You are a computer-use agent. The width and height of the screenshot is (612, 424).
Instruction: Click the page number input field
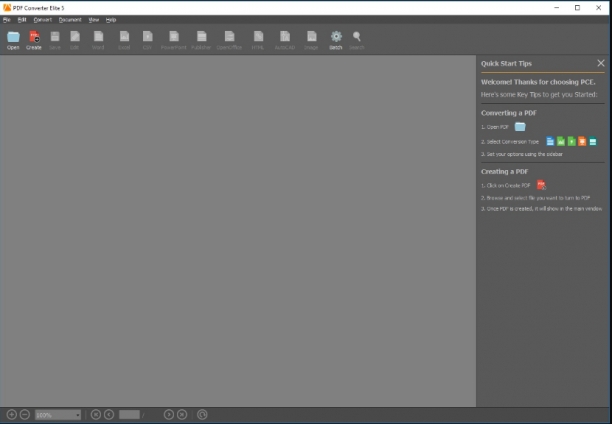point(129,415)
